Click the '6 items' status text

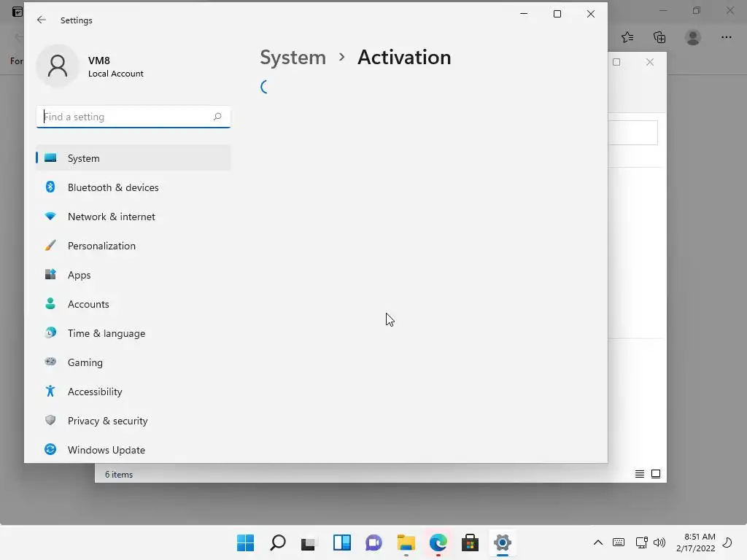[119, 474]
